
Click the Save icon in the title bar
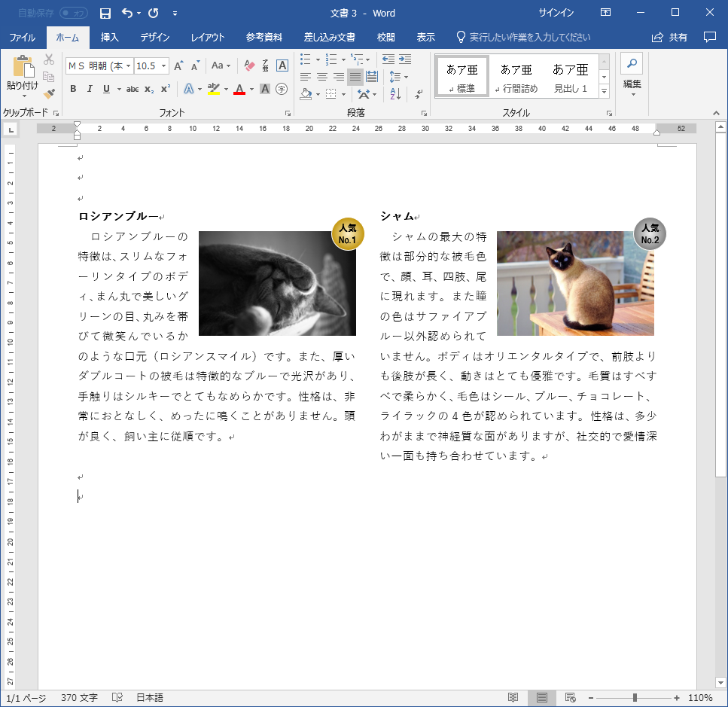(105, 13)
